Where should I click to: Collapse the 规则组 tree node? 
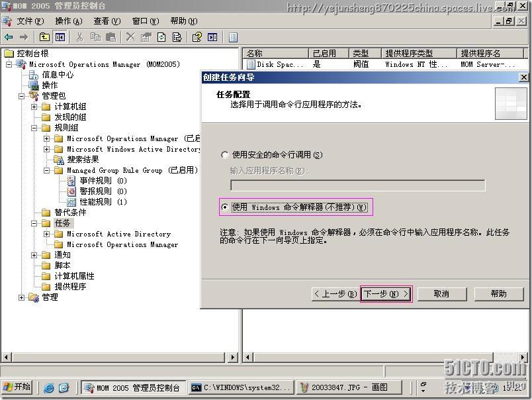pyautogui.click(x=34, y=128)
